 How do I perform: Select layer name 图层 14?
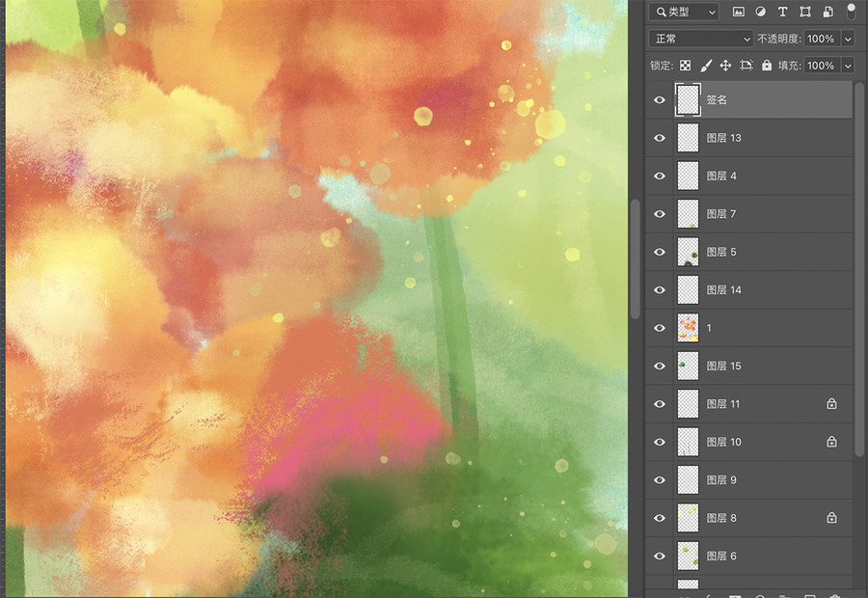724,290
